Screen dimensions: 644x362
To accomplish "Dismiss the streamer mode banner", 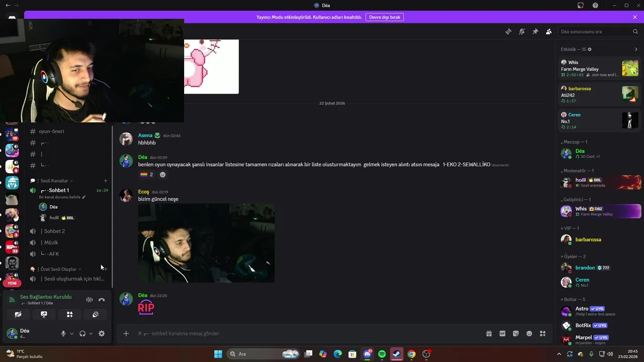I will click(x=635, y=17).
